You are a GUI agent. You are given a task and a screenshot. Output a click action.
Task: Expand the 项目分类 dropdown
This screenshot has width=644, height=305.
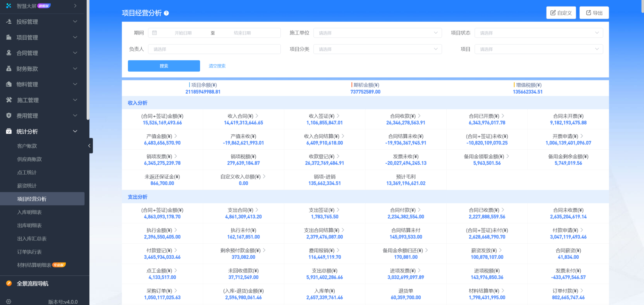click(x=377, y=49)
